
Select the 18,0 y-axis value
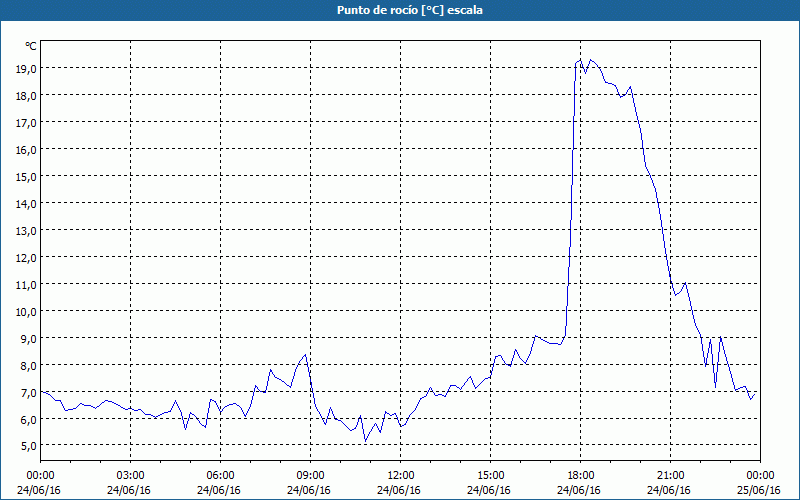(x=26, y=95)
